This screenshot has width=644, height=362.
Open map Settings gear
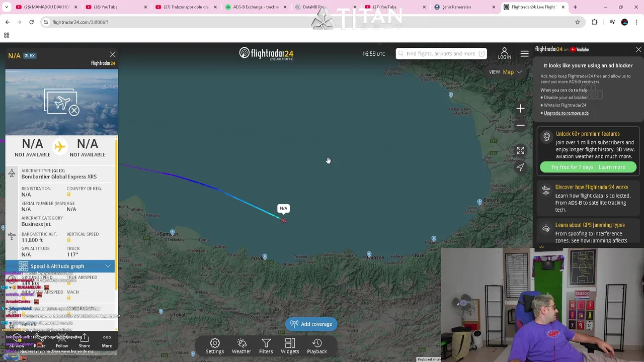tap(215, 346)
